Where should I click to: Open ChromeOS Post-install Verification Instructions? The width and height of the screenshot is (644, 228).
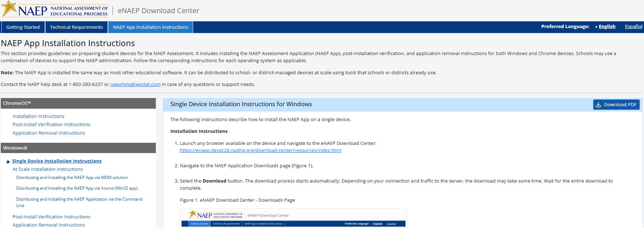coord(51,125)
